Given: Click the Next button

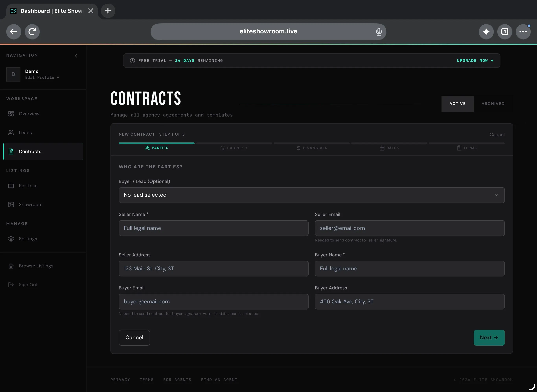Looking at the screenshot, I should 489,338.
